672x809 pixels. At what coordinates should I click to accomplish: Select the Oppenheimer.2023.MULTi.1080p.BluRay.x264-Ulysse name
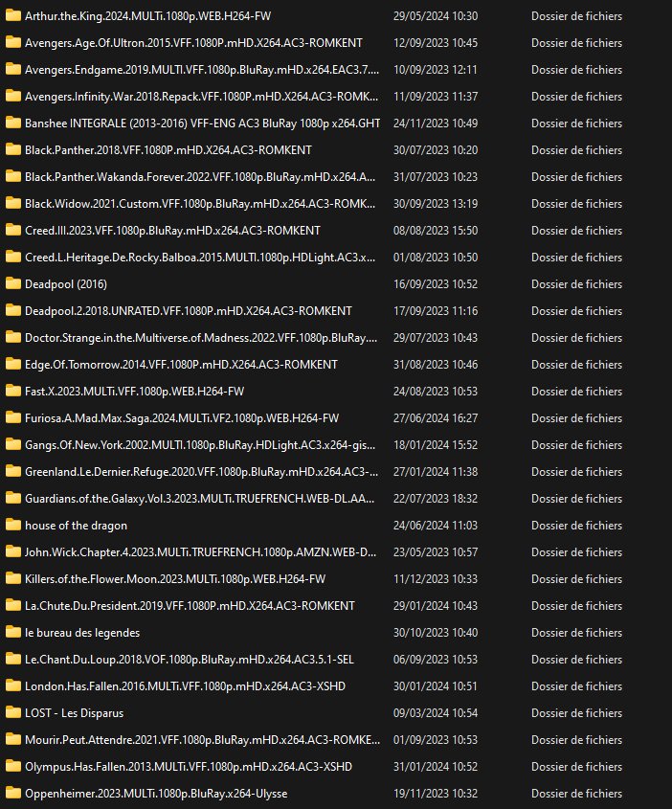[156, 794]
